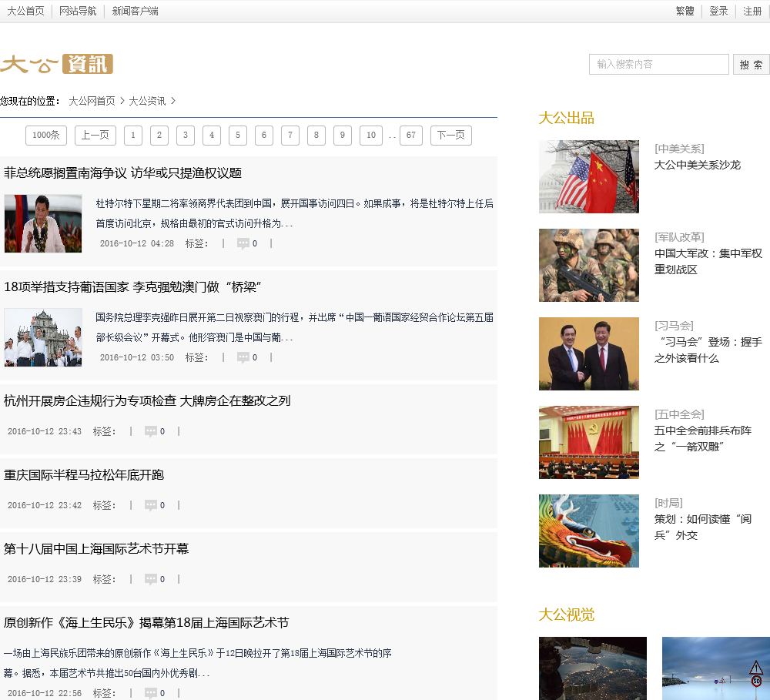This screenshot has width=770, height=700.
Task: Click 注册 link
Action: tap(752, 11)
